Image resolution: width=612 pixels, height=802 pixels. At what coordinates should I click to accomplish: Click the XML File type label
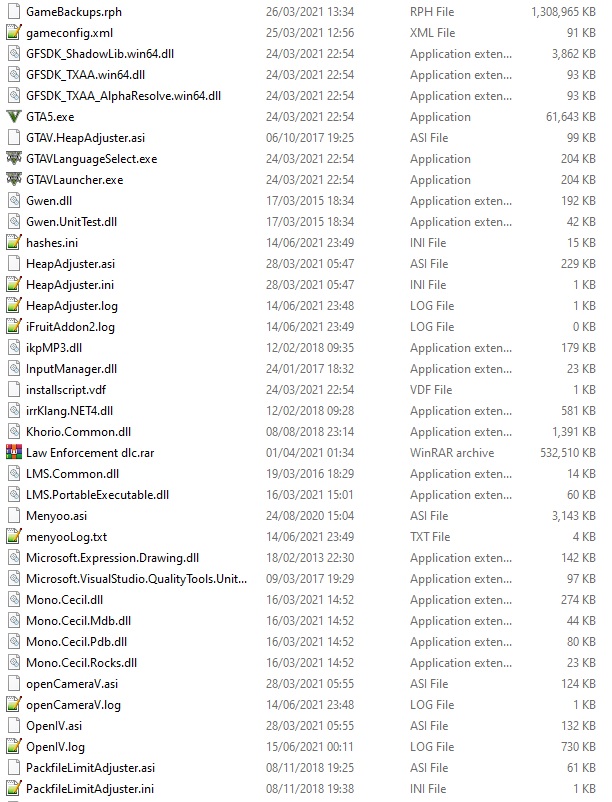click(432, 33)
